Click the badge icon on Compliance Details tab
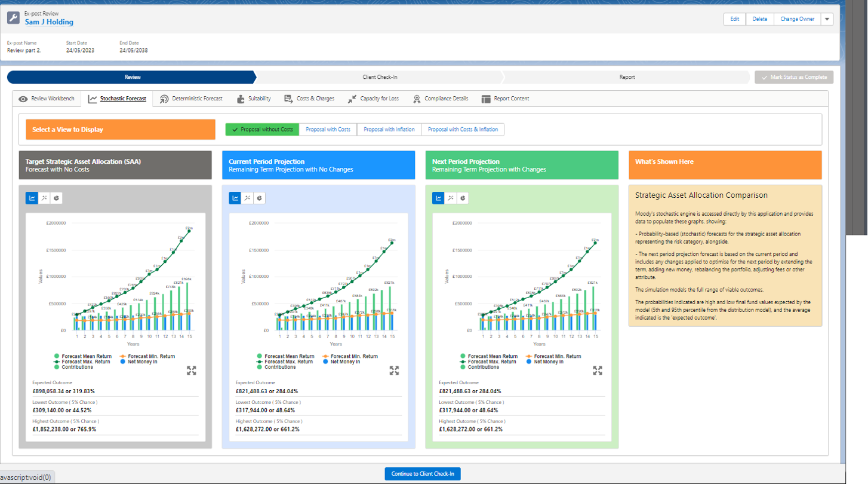 tap(417, 99)
